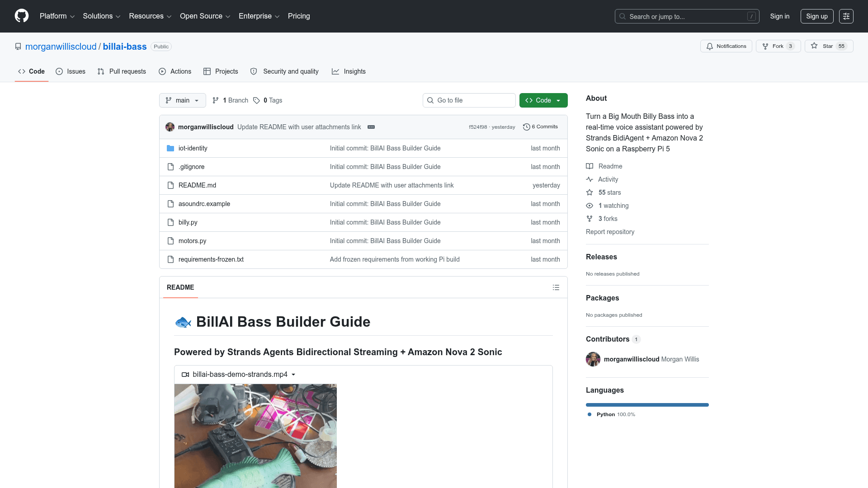Expand the Resources menu
The image size is (868, 488).
150,16
